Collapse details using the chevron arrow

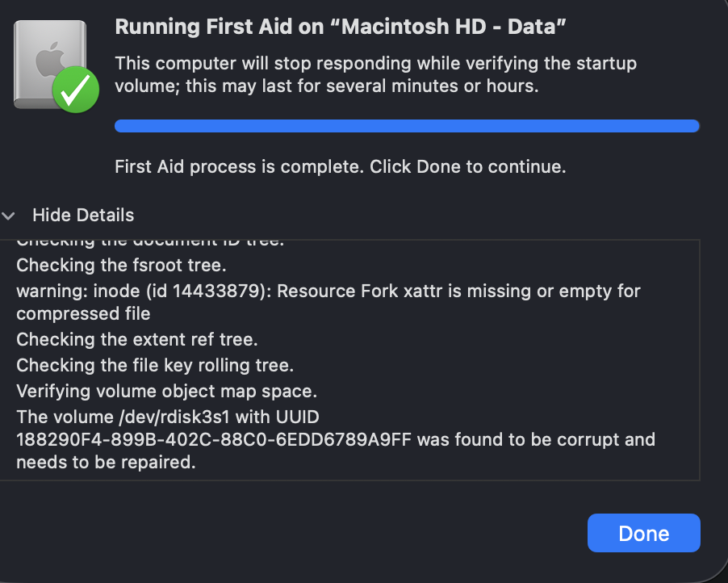click(10, 216)
